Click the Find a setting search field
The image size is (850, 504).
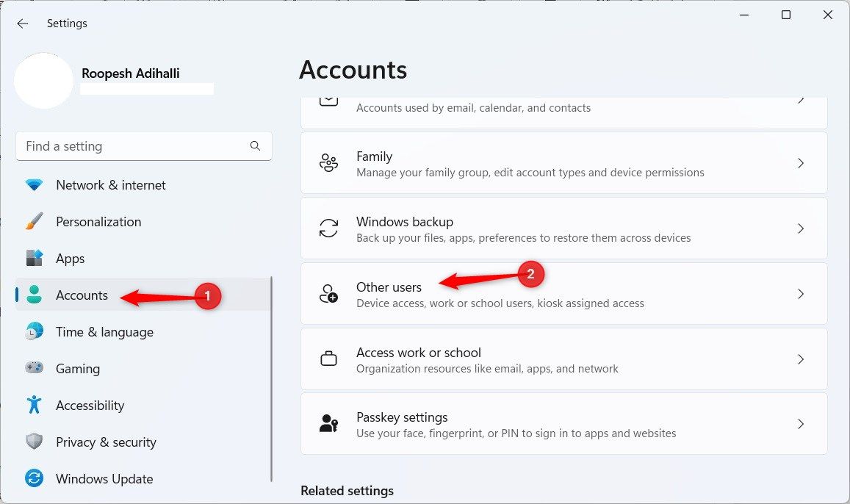coord(144,145)
